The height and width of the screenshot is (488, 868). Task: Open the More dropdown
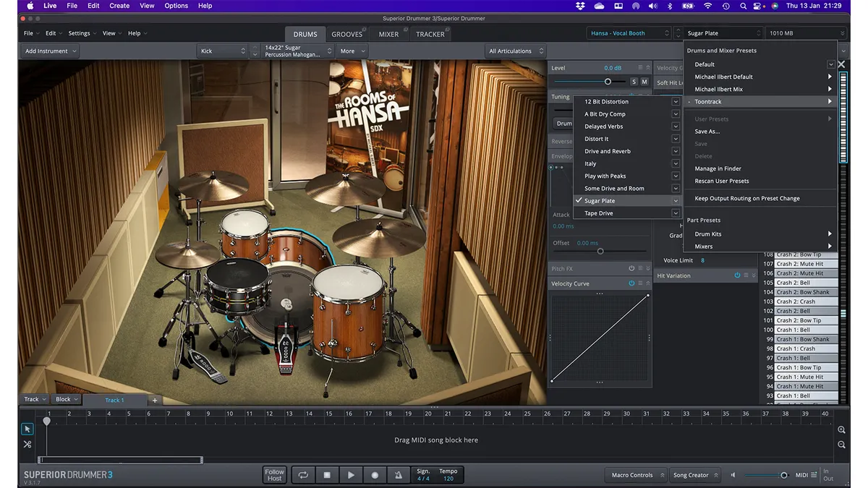click(x=352, y=51)
